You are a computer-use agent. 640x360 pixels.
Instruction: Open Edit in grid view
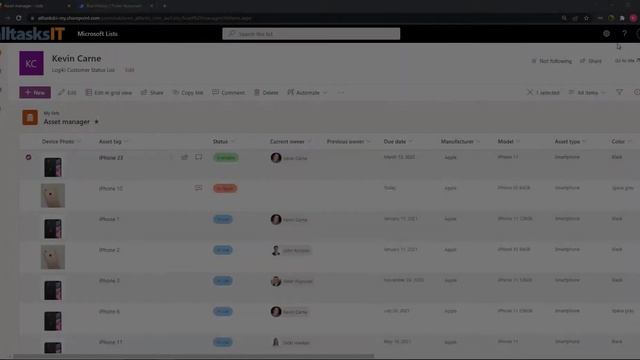(x=109, y=93)
